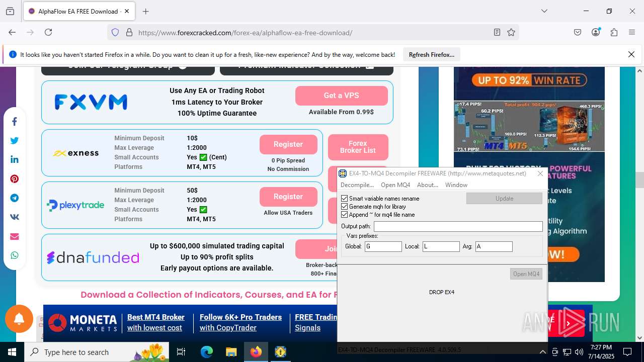Image resolution: width=644 pixels, height=362 pixels.
Task: Bookmark this page with star icon
Action: click(511, 32)
